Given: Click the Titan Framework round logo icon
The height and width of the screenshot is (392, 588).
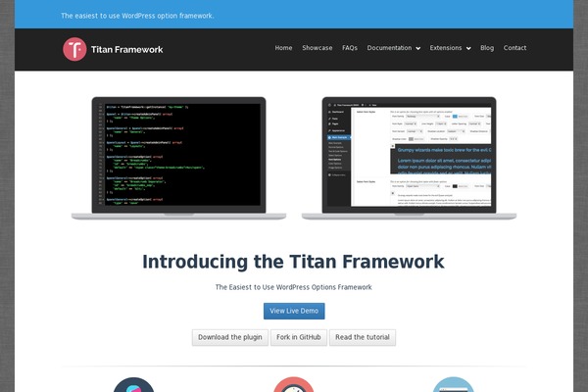Looking at the screenshot, I should pyautogui.click(x=74, y=49).
